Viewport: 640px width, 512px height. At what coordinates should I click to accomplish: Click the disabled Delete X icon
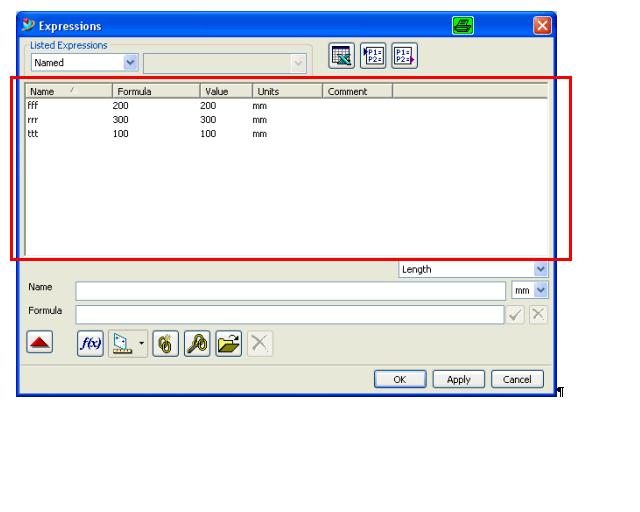click(x=260, y=343)
